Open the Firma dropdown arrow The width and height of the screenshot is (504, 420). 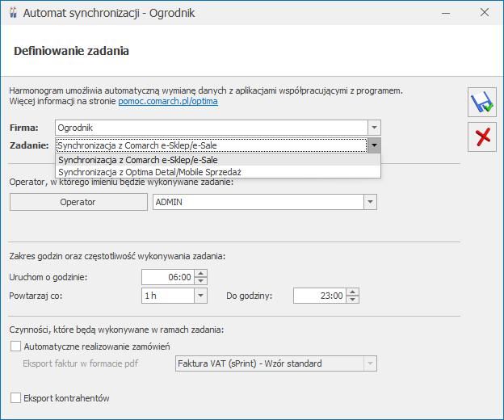point(374,128)
